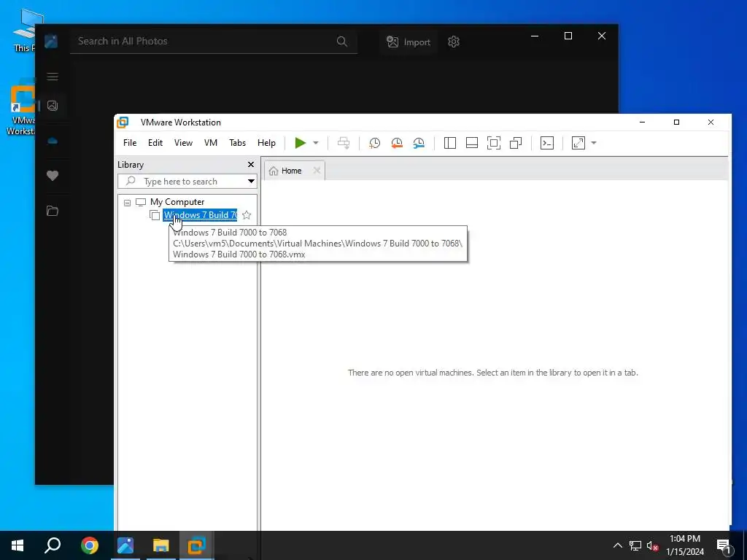747x560 pixels.
Task: Toggle the library sidebar view icon
Action: [x=449, y=143]
